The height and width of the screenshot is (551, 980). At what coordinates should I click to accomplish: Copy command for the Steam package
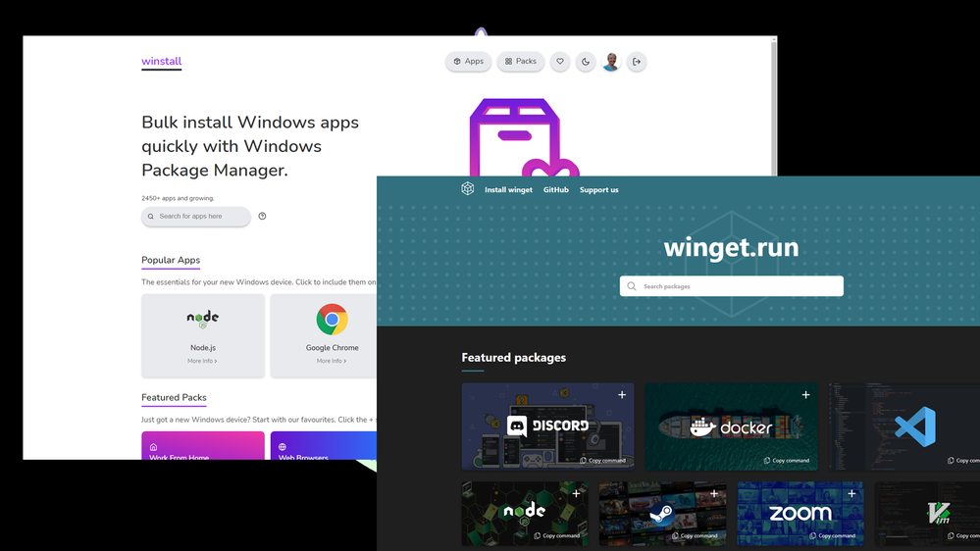pos(695,535)
